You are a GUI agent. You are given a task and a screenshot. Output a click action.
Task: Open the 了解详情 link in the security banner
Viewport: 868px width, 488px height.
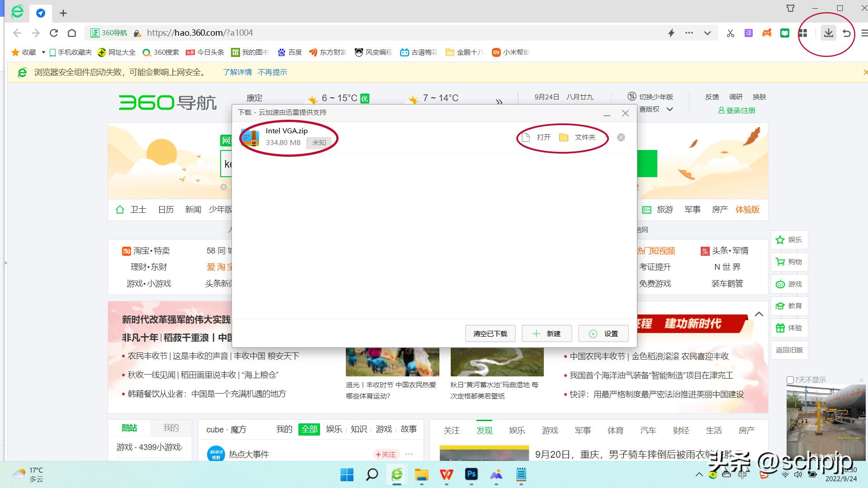coord(237,72)
